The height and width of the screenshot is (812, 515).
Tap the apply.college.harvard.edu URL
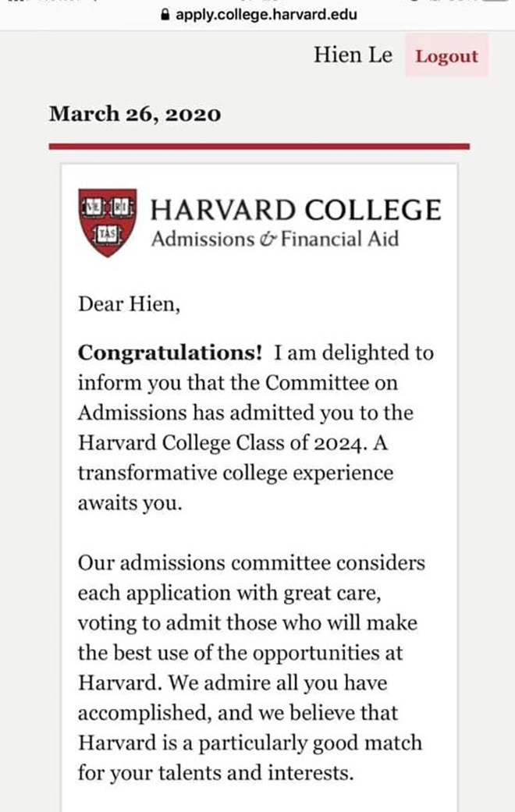pos(266,14)
